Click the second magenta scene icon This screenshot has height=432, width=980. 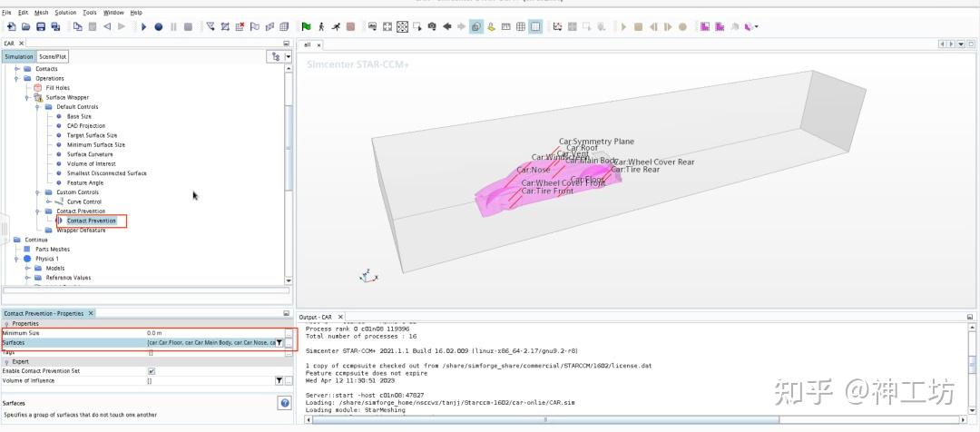tap(720, 26)
